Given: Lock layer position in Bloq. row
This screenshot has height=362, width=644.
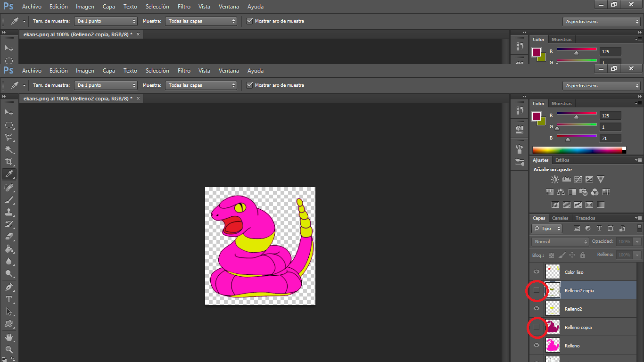Looking at the screenshot, I should click(x=572, y=255).
